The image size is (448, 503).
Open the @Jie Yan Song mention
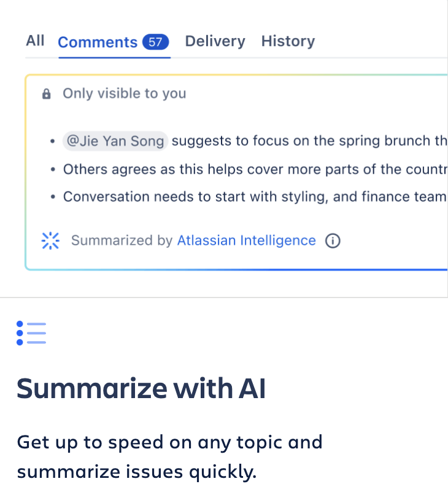coord(115,141)
